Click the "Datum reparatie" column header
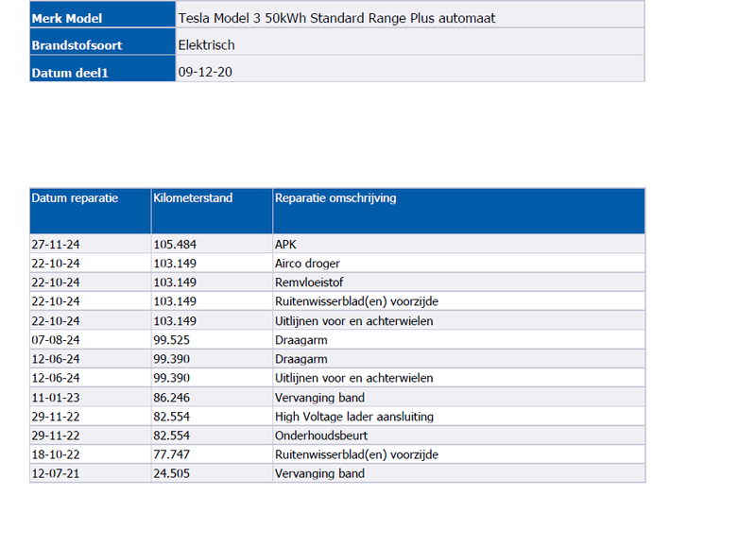 [x=75, y=198]
